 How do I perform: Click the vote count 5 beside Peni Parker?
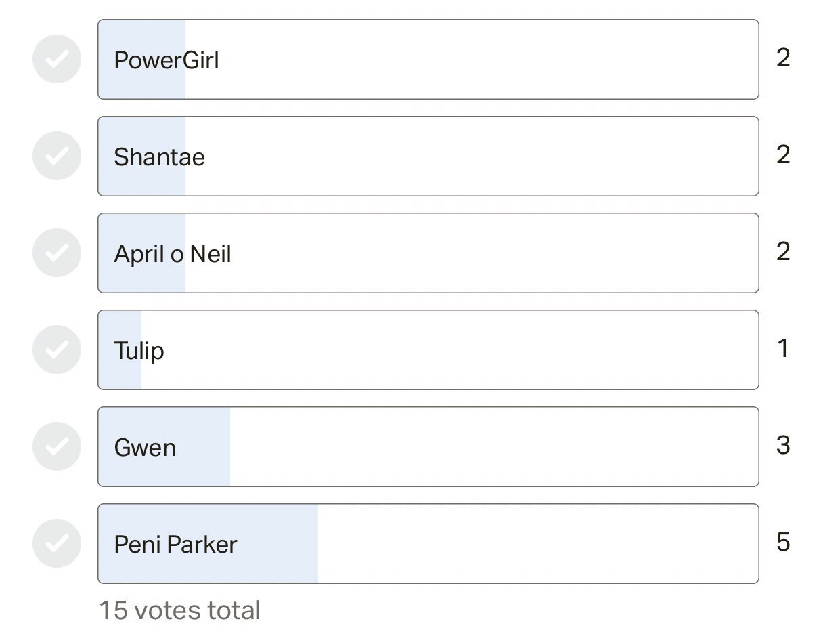(783, 543)
